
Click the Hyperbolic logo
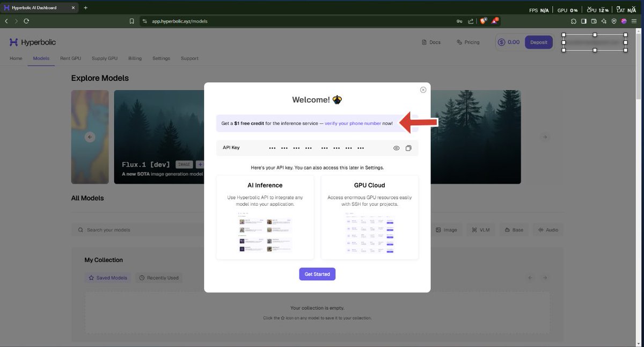[x=33, y=42]
